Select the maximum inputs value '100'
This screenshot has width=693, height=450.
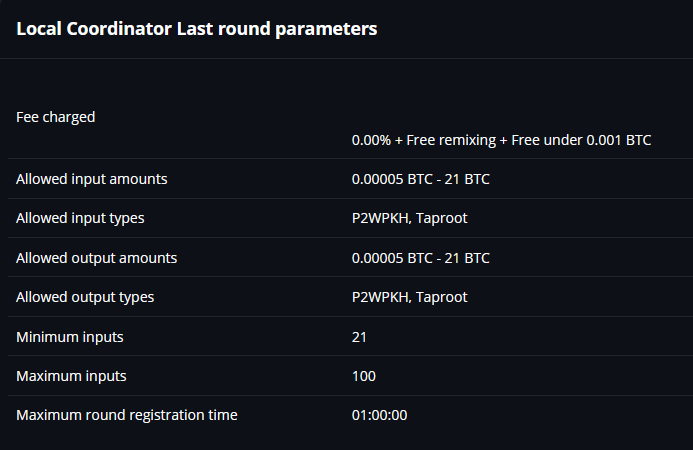(x=364, y=376)
